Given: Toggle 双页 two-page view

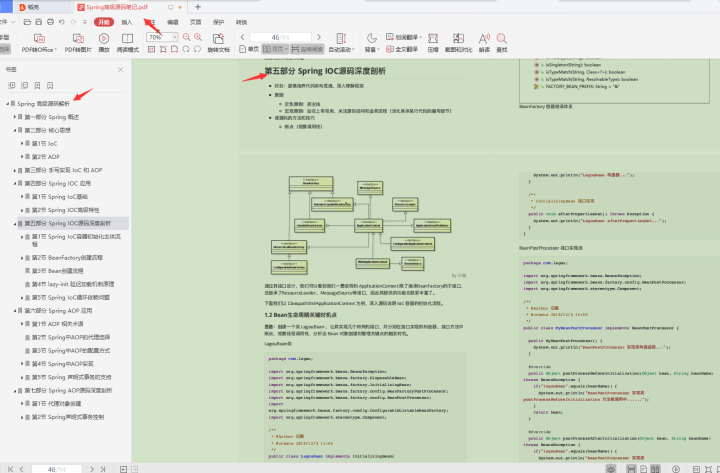Looking at the screenshot, I should click(x=275, y=49).
